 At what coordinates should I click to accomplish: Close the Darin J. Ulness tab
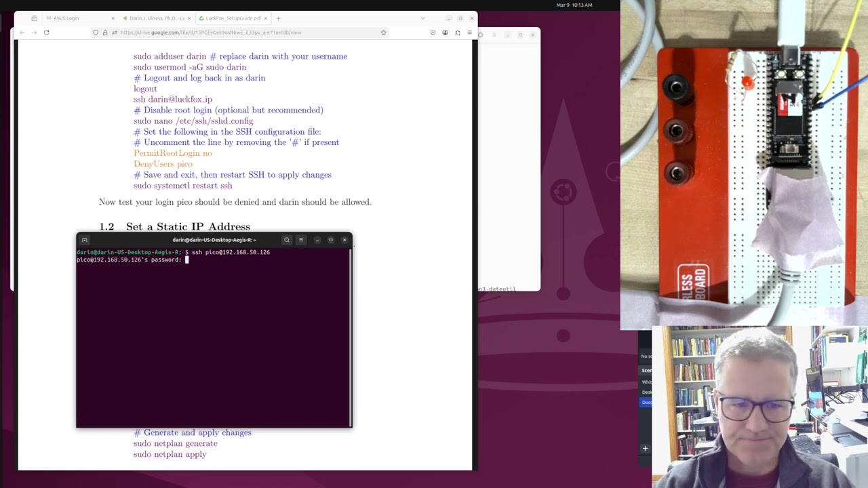tap(189, 18)
